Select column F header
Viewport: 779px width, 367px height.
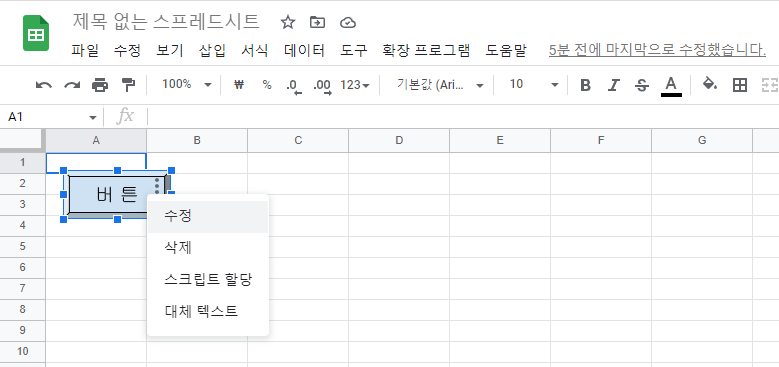pyautogui.click(x=601, y=141)
